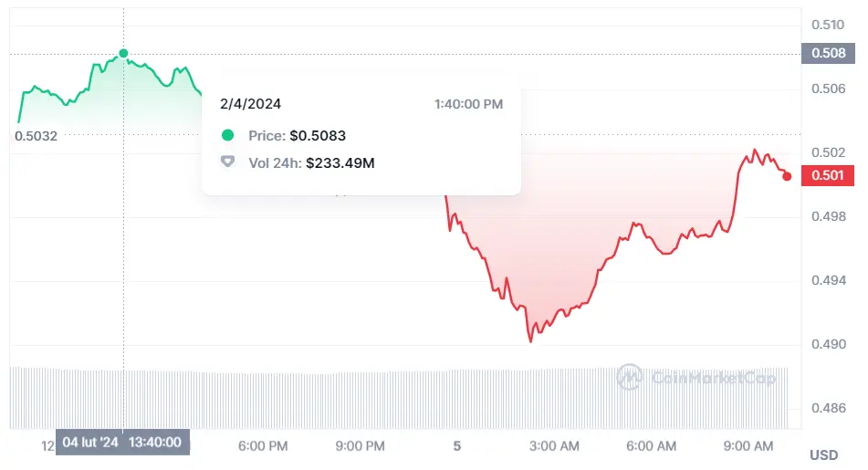This screenshot has height=470, width=868.
Task: Click the 6:00 PM time axis label
Action: click(x=263, y=445)
